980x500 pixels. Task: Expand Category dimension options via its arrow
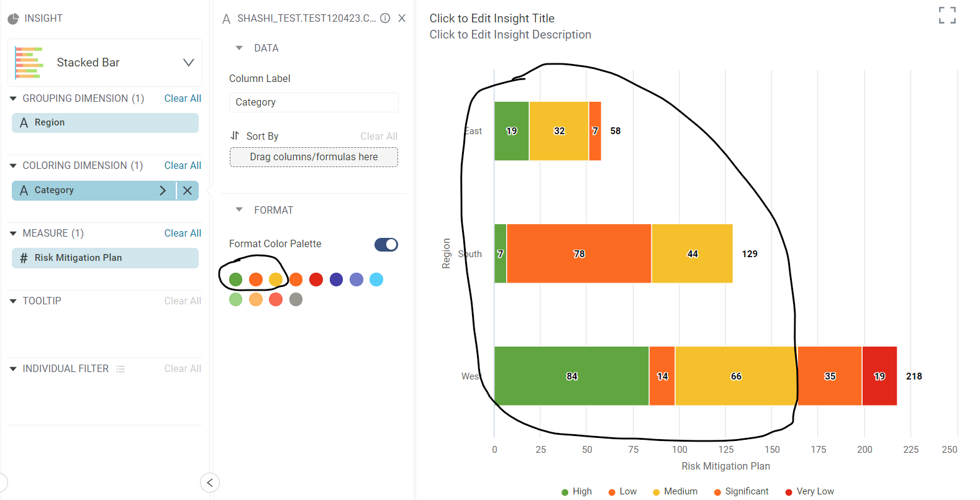pos(162,190)
